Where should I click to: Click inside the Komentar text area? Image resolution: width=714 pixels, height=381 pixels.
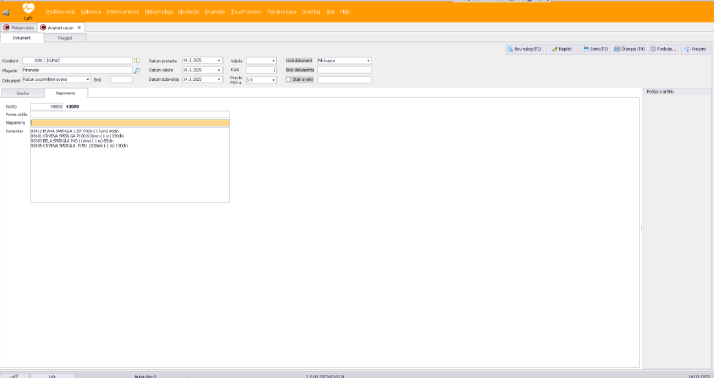point(130,165)
